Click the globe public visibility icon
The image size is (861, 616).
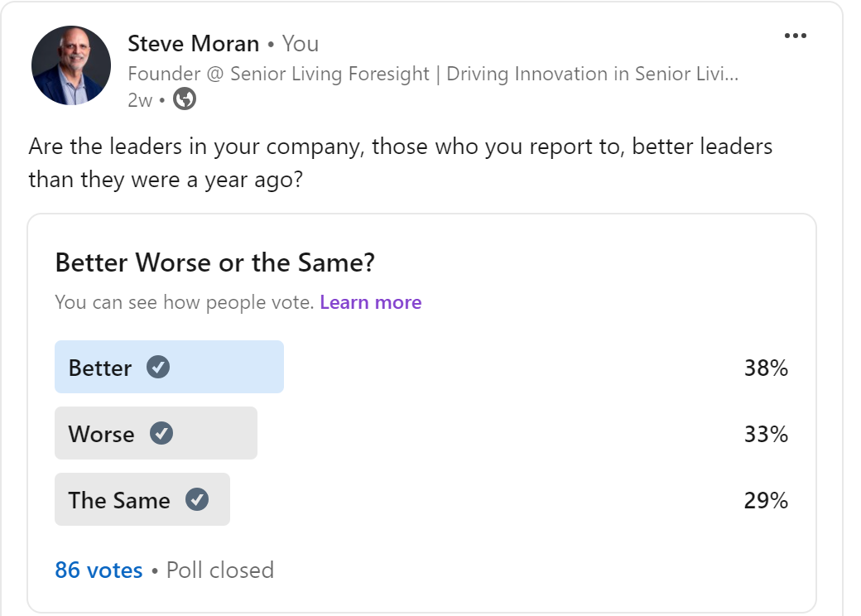pyautogui.click(x=185, y=99)
